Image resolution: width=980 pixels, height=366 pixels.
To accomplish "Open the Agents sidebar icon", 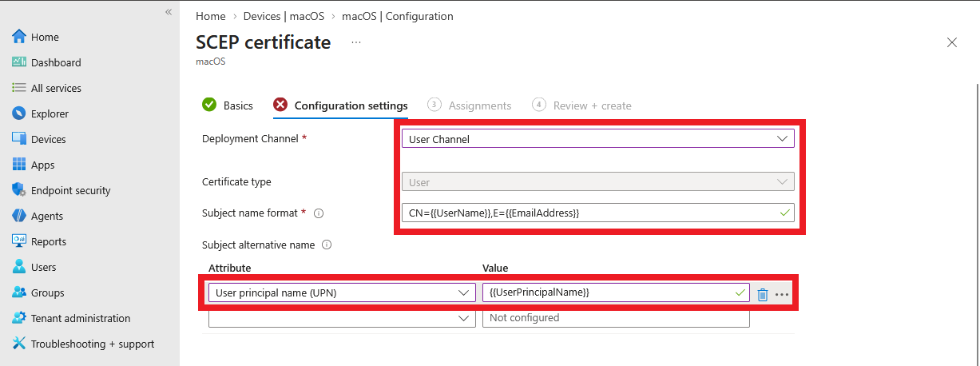I will (19, 216).
